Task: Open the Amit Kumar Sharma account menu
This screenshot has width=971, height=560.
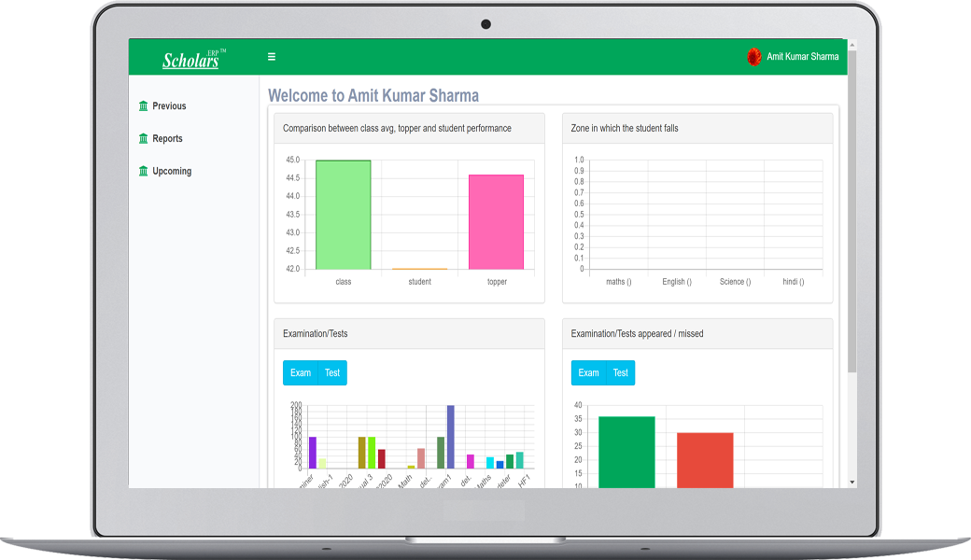Action: 802,57
